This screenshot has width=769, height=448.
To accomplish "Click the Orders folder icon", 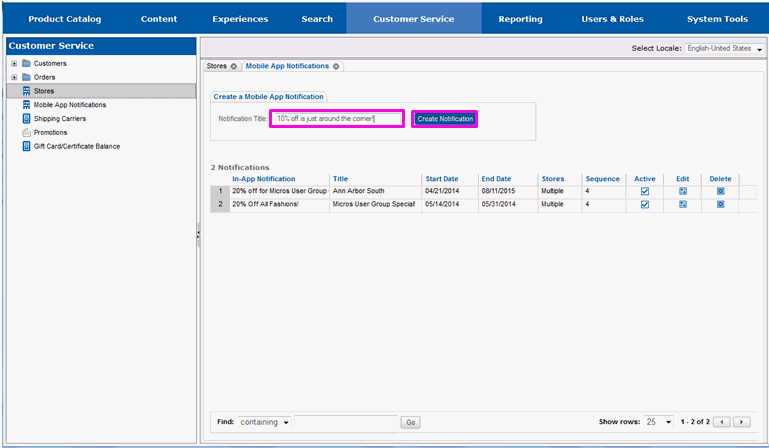I will click(26, 77).
